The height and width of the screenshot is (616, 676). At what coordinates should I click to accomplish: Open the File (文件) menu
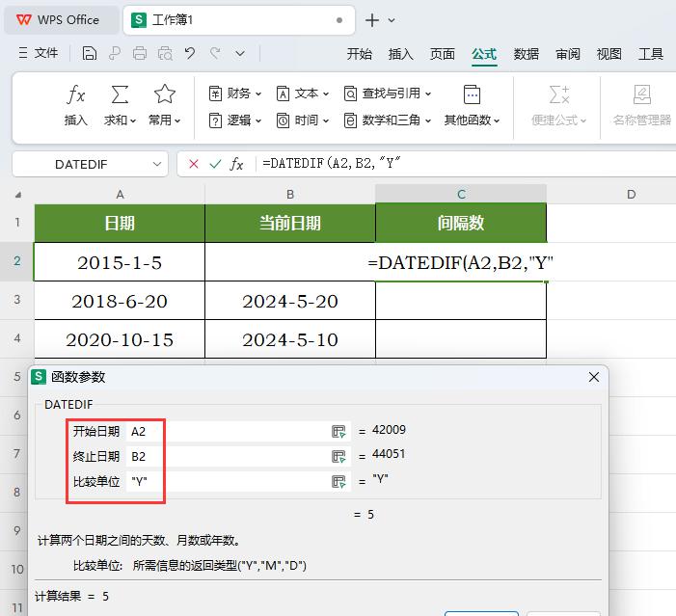(39, 53)
